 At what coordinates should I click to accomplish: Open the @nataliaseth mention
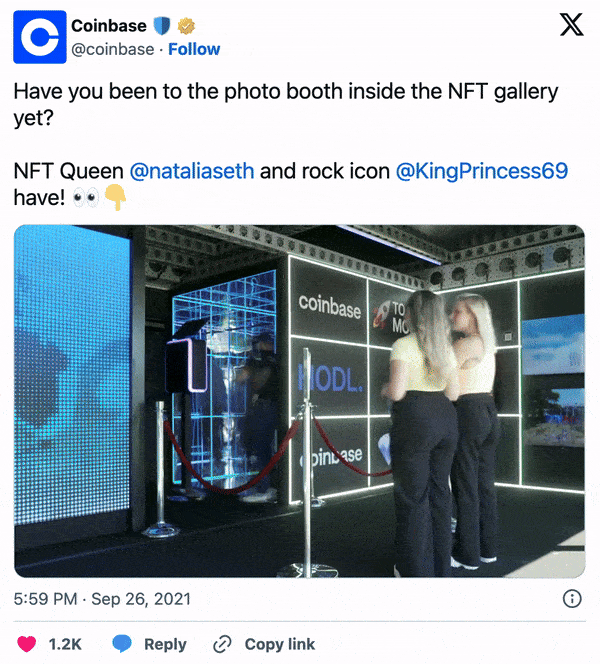[x=192, y=171]
